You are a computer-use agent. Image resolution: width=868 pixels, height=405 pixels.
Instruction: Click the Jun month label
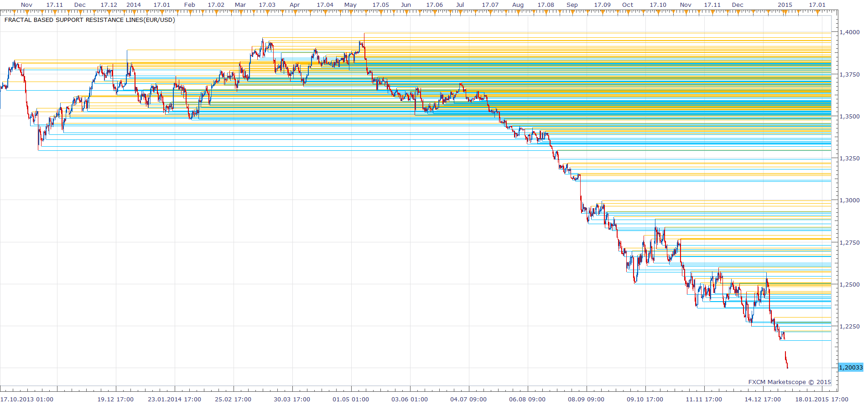pyautogui.click(x=406, y=5)
